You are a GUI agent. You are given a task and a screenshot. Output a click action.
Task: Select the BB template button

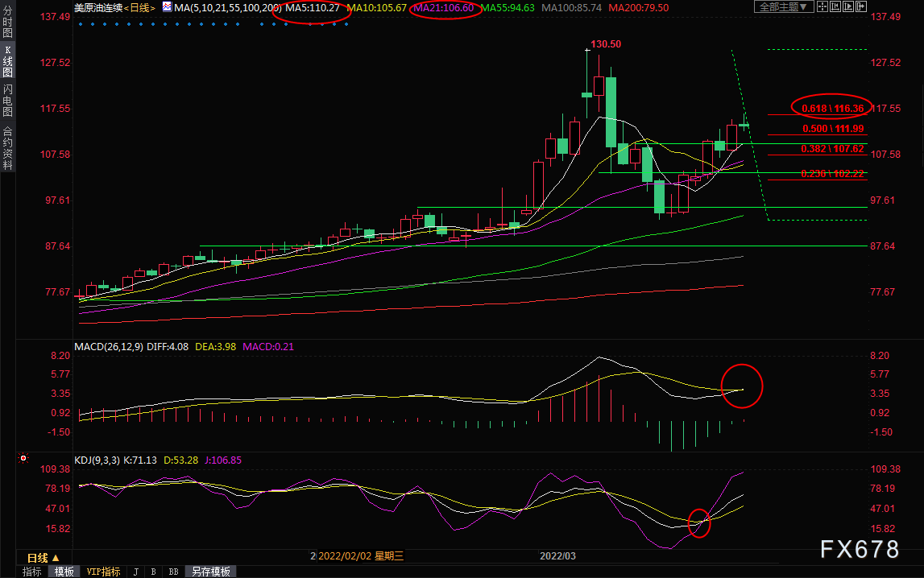tap(173, 572)
